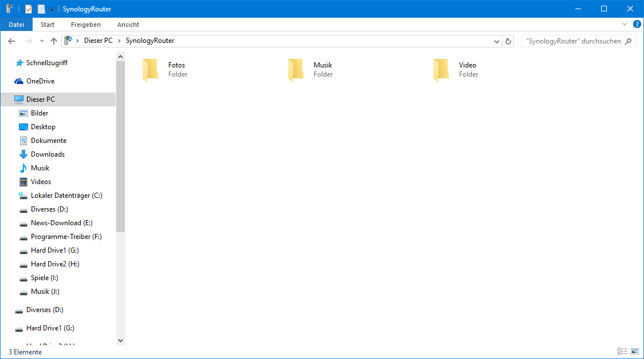Open Bilder in the navigation pane
The image size is (644, 359).
coord(39,113)
